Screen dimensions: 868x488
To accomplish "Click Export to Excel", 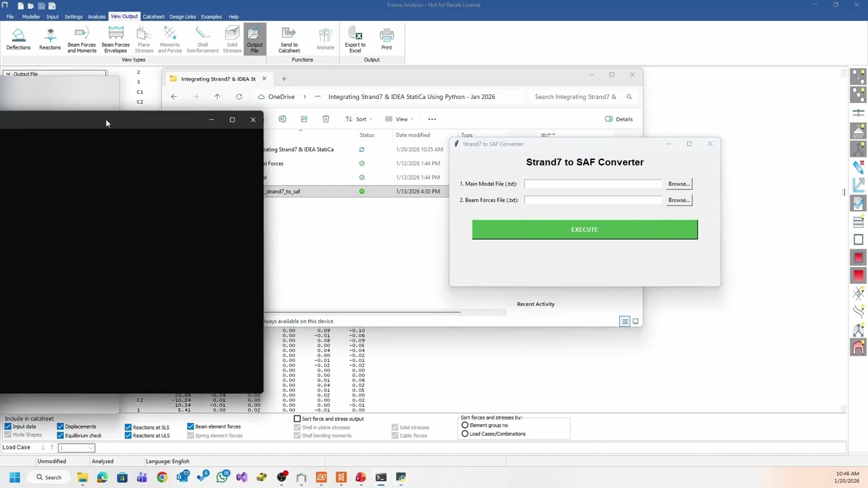I will click(355, 39).
